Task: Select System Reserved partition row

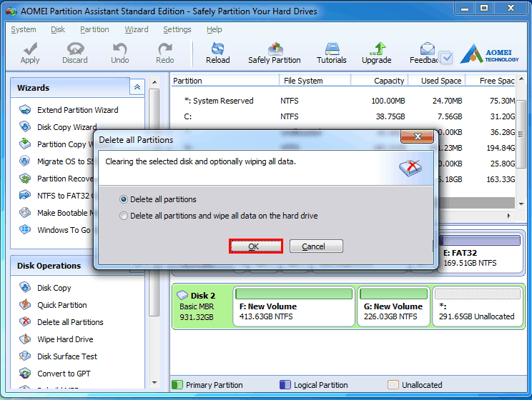Action: point(343,101)
